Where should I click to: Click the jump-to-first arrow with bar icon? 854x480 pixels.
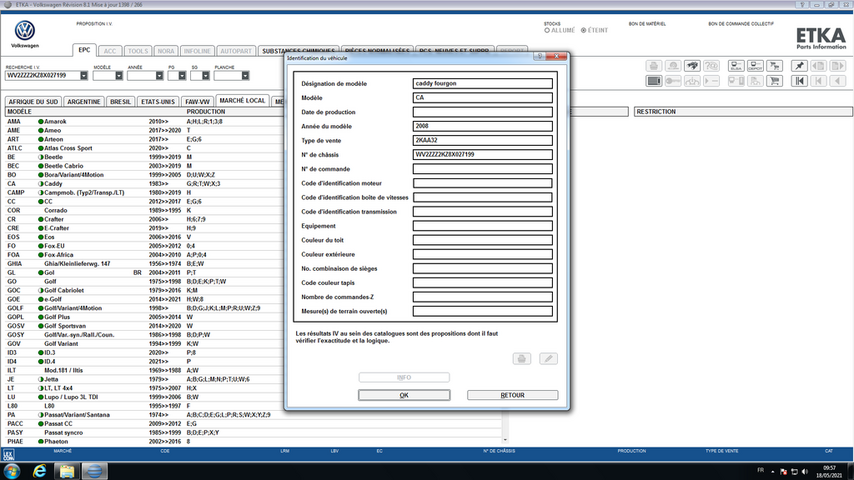pyautogui.click(x=799, y=81)
